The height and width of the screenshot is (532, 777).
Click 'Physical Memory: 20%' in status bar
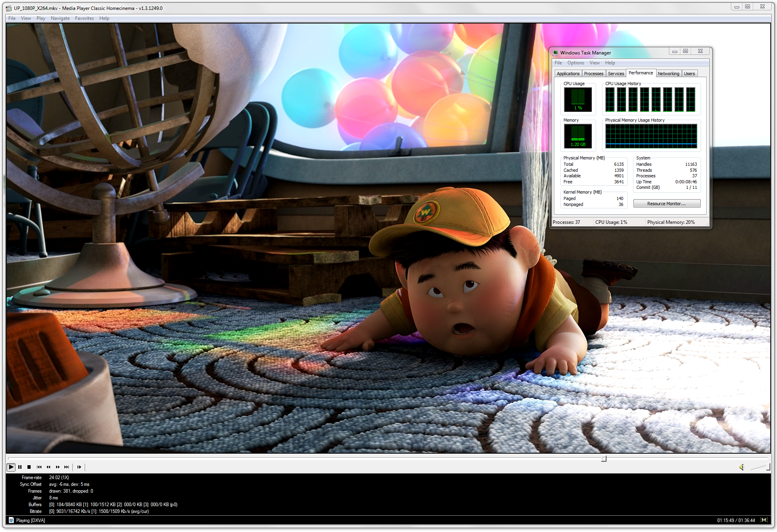671,222
